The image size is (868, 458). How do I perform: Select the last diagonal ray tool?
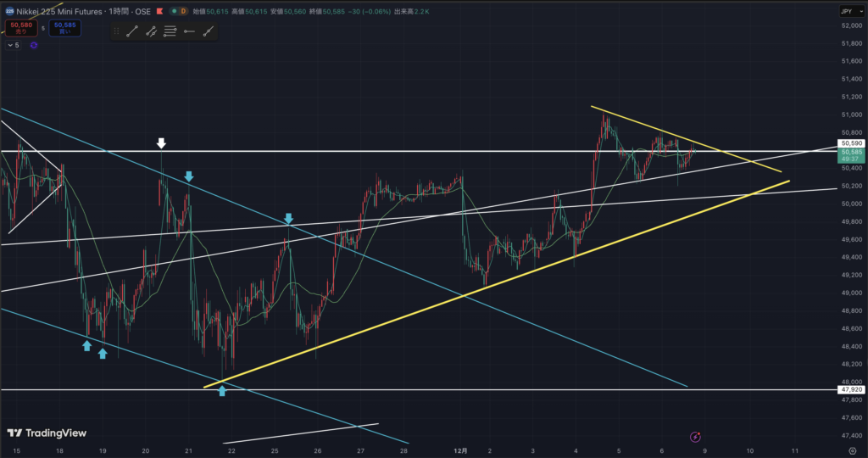pos(209,31)
